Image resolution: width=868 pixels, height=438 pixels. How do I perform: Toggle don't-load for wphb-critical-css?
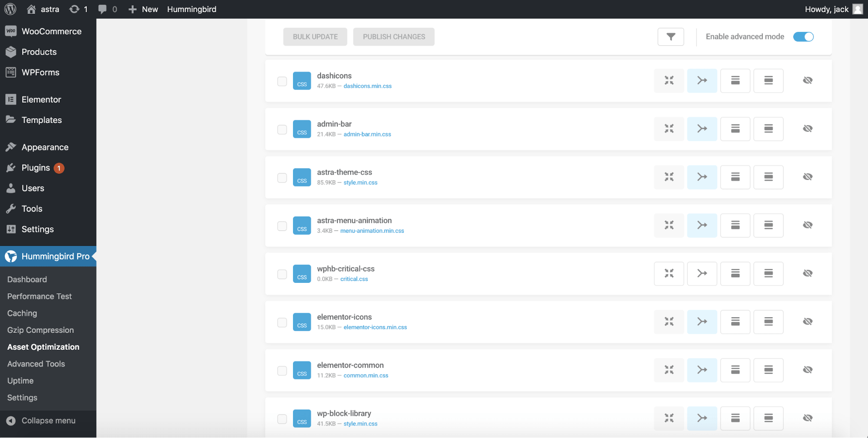808,273
